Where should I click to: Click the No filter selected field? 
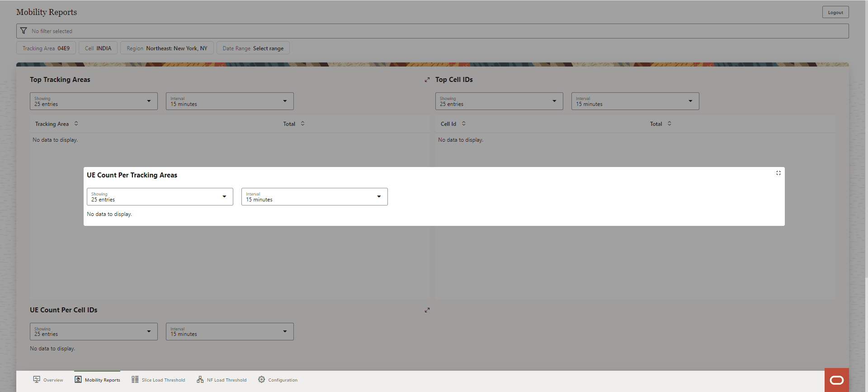433,31
